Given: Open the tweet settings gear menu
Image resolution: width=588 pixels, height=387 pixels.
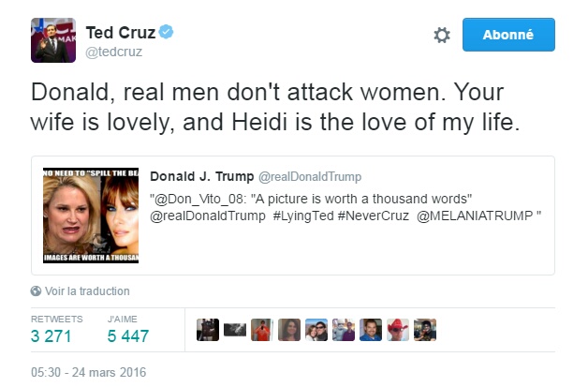Looking at the screenshot, I should 442,35.
